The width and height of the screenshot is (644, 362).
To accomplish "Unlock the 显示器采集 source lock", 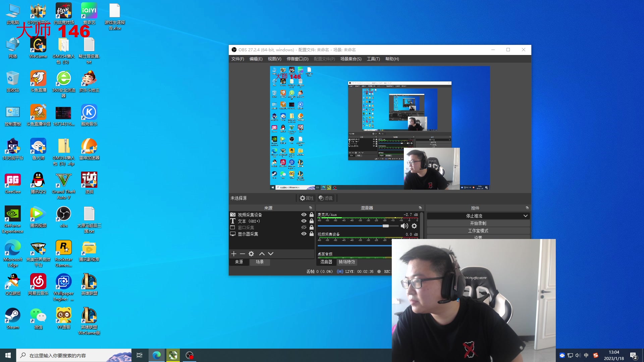I will (x=312, y=234).
